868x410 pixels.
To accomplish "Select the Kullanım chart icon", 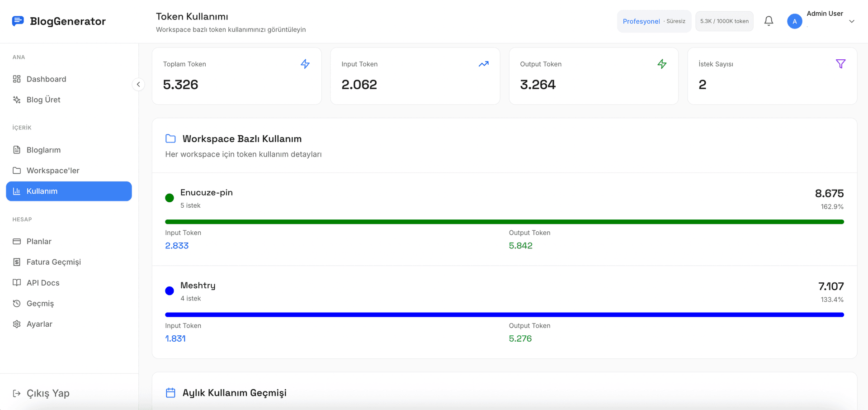I will (x=17, y=191).
